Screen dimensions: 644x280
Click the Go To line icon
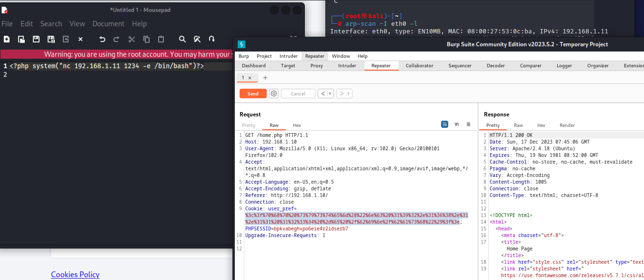pyautogui.click(x=212, y=39)
